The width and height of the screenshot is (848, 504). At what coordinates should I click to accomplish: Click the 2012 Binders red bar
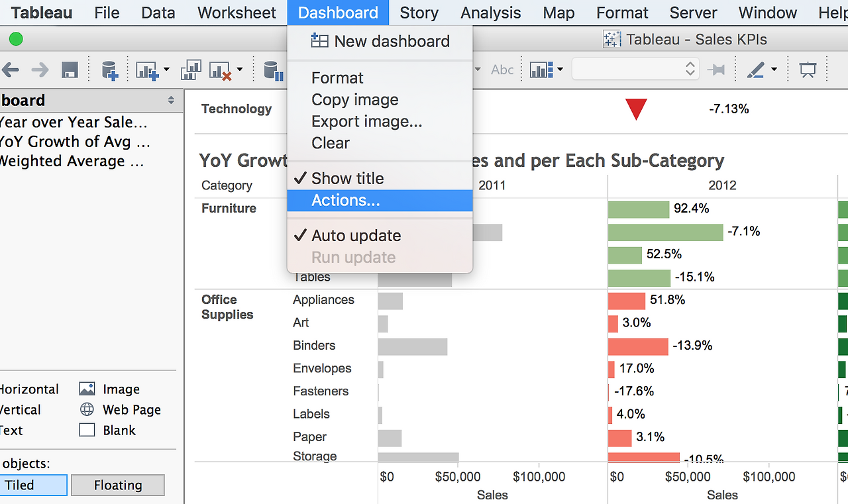638,346
